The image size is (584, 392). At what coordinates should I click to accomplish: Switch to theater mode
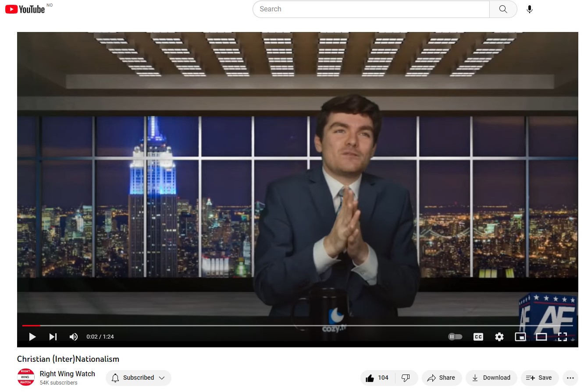click(541, 337)
